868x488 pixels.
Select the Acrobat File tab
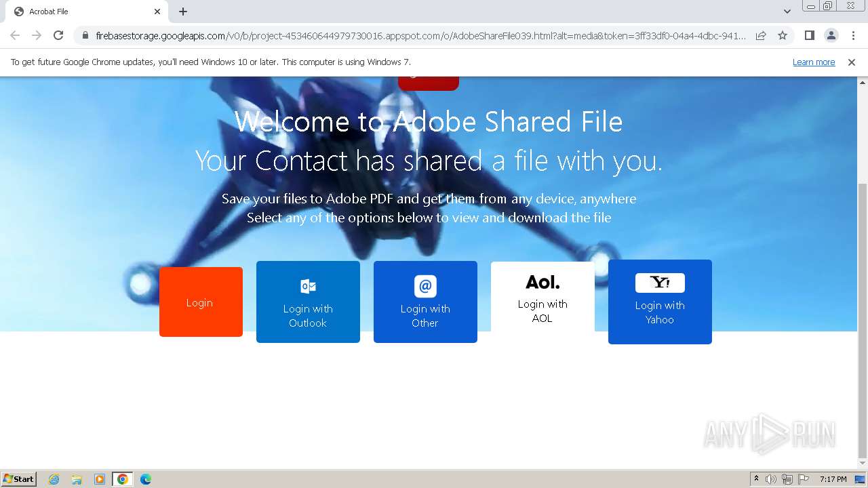(87, 12)
